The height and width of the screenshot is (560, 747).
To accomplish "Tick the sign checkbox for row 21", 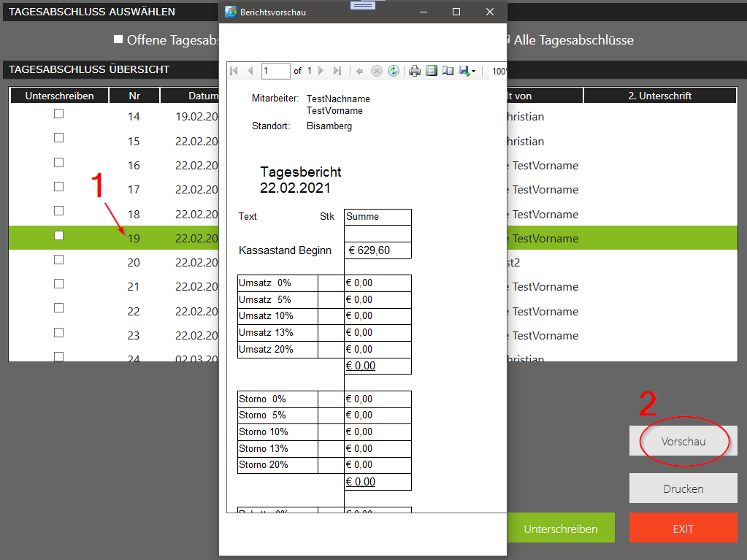I will [x=58, y=284].
